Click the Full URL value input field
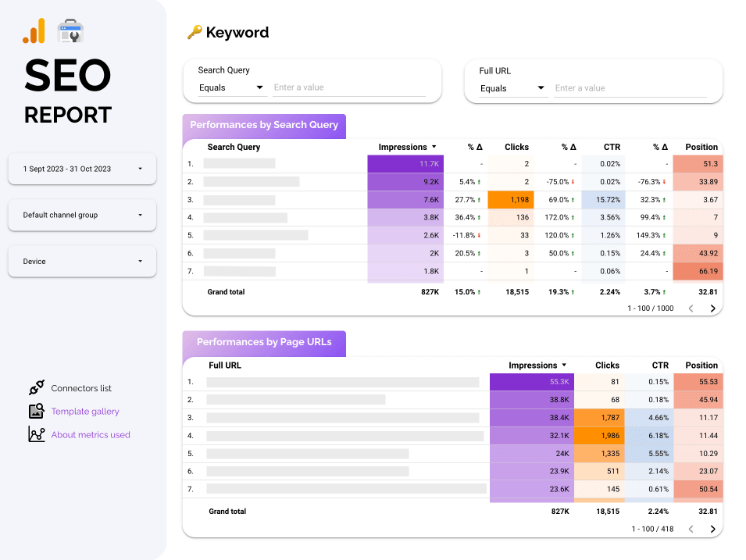Screen dimensions: 746x560 pos(630,88)
